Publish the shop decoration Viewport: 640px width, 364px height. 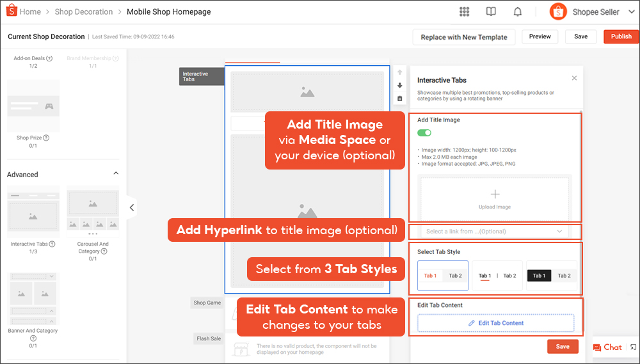621,36
